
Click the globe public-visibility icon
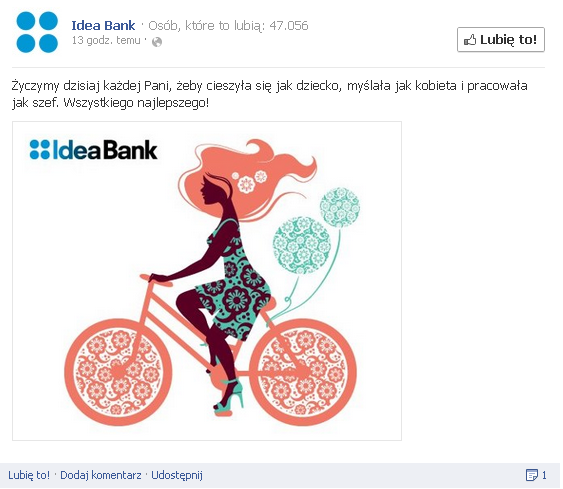coord(157,42)
